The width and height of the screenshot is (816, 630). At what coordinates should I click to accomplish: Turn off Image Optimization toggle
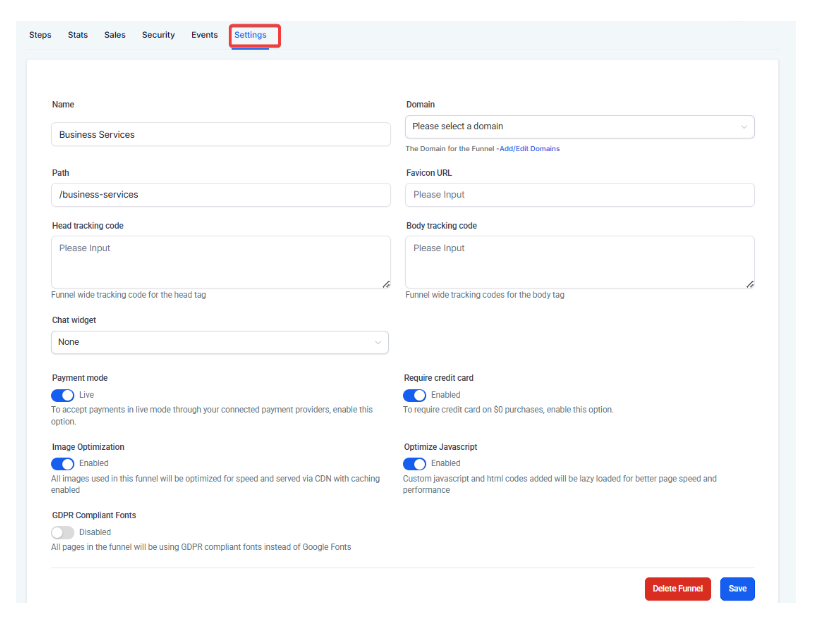pos(63,464)
